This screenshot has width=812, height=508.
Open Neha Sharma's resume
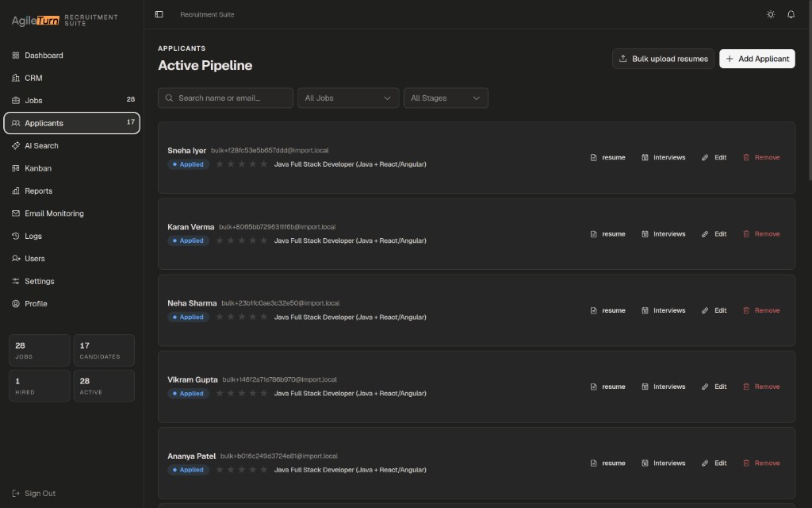(608, 310)
